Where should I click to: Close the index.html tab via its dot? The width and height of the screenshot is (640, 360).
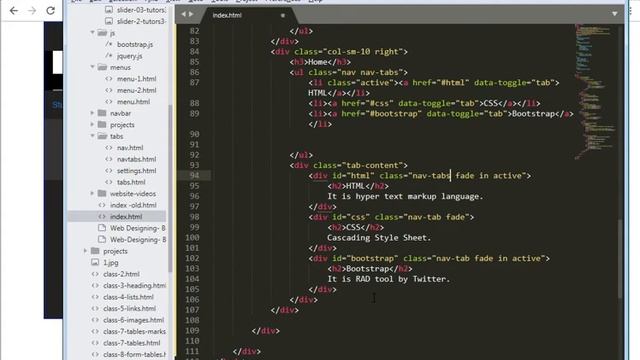[282, 16]
